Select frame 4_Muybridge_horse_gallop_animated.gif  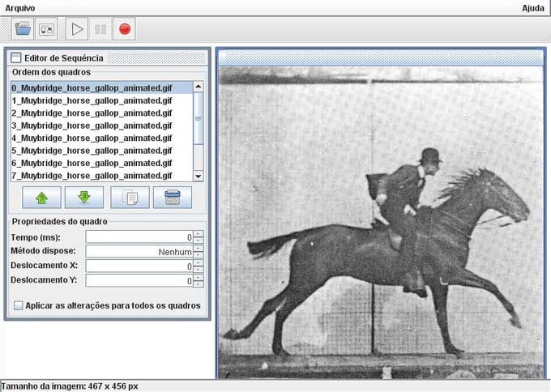click(x=102, y=138)
